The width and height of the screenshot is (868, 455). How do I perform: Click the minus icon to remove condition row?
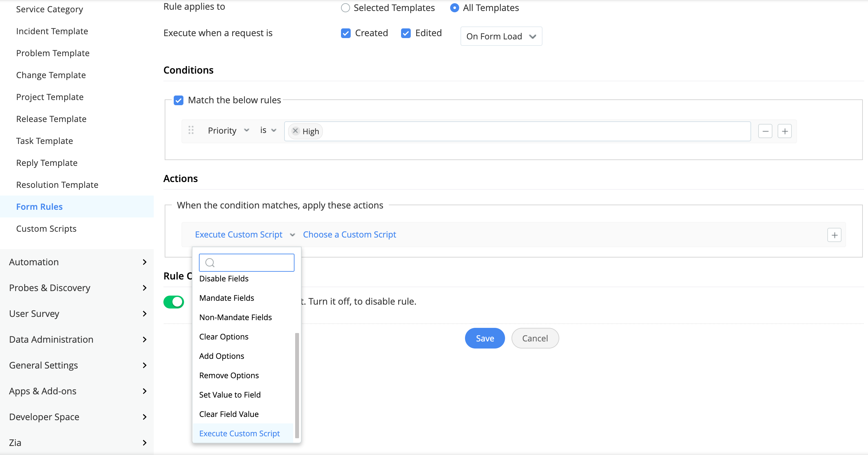click(x=765, y=131)
